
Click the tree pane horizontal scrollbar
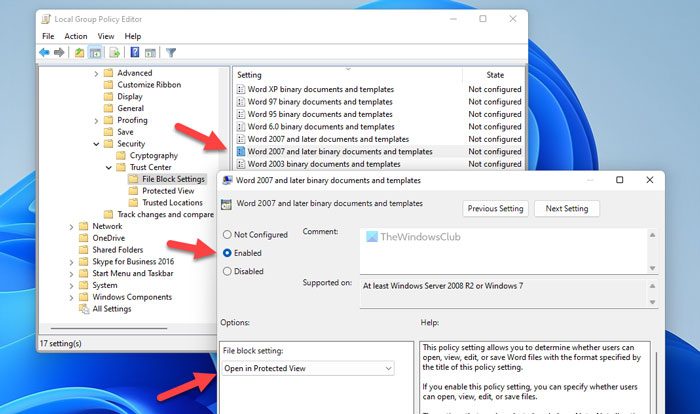[109, 329]
